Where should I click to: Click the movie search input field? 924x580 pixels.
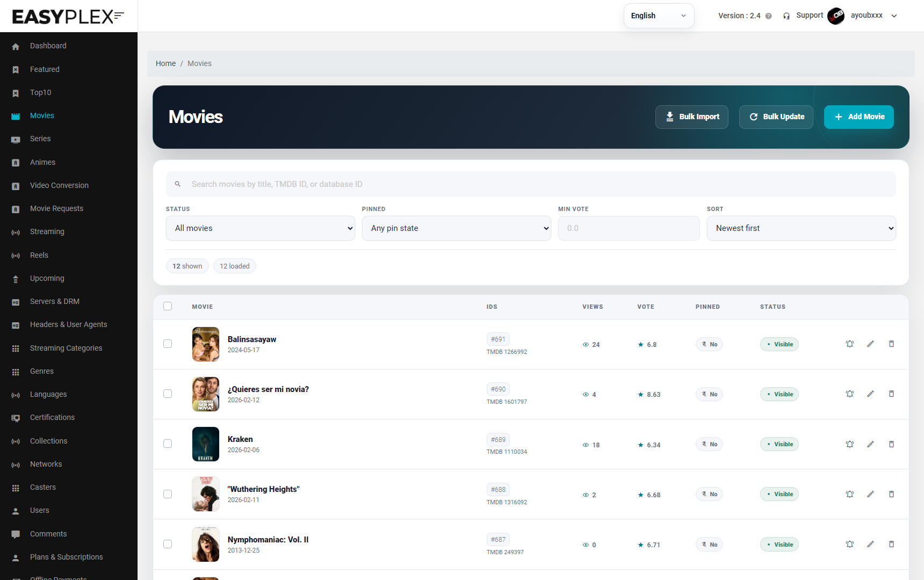[531, 184]
